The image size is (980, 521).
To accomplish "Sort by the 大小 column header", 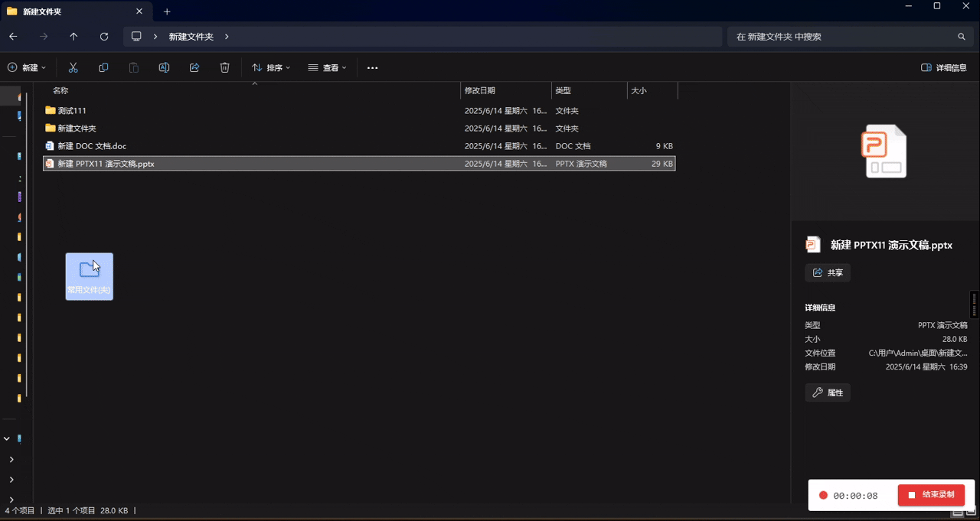I will click(639, 90).
